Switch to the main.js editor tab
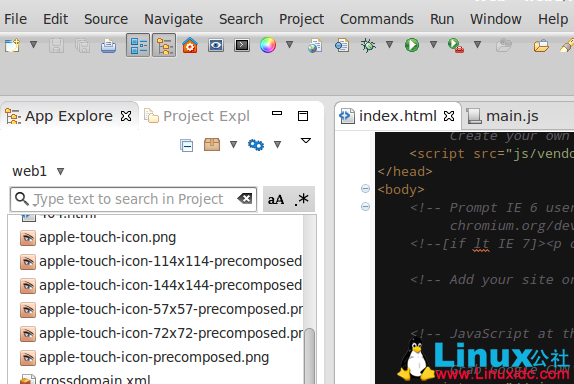The height and width of the screenshot is (384, 574). coord(503,116)
